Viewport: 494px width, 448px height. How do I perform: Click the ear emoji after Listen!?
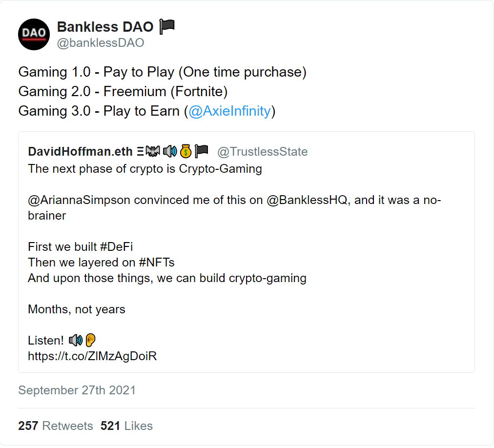point(90,340)
